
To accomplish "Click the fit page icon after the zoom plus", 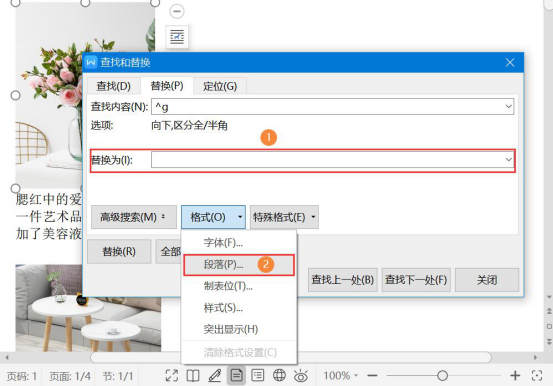I will [537, 375].
